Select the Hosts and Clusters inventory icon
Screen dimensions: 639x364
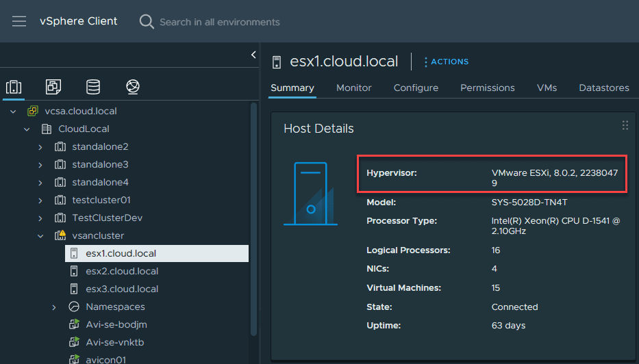[14, 87]
